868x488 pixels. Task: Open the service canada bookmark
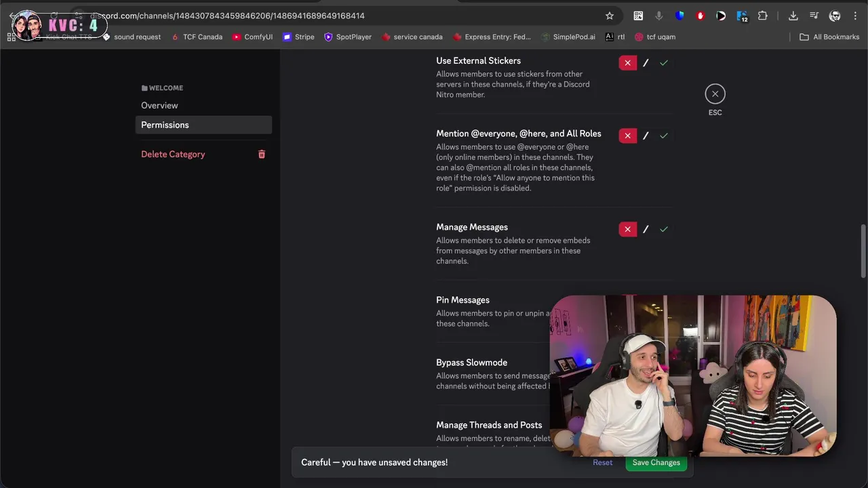412,37
